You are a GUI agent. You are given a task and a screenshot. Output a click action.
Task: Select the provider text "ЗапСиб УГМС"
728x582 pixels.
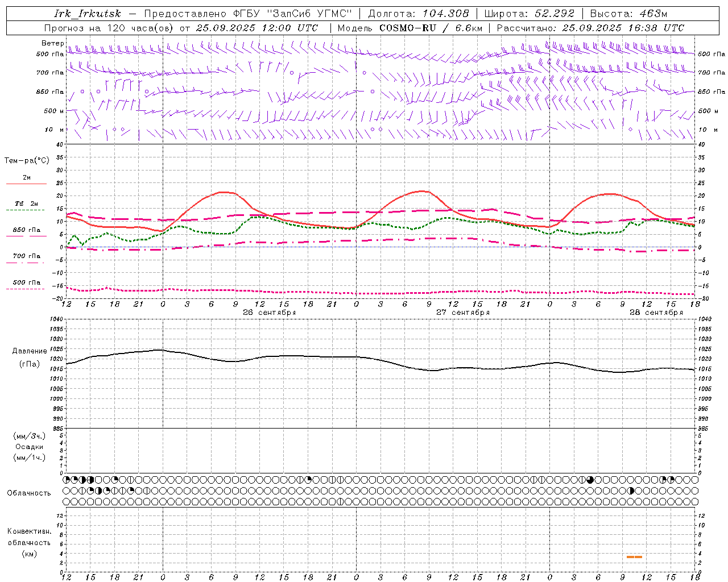(309, 14)
